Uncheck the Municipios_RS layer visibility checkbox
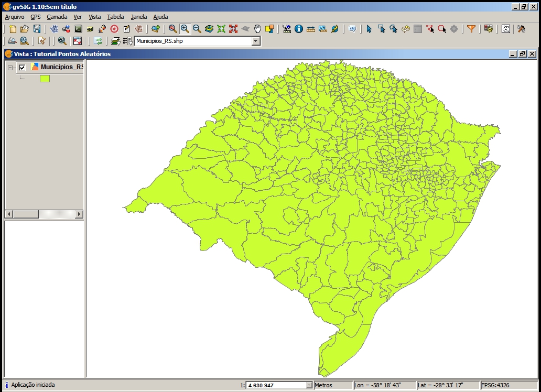Viewport: 541px width, 392px height. tap(22, 67)
